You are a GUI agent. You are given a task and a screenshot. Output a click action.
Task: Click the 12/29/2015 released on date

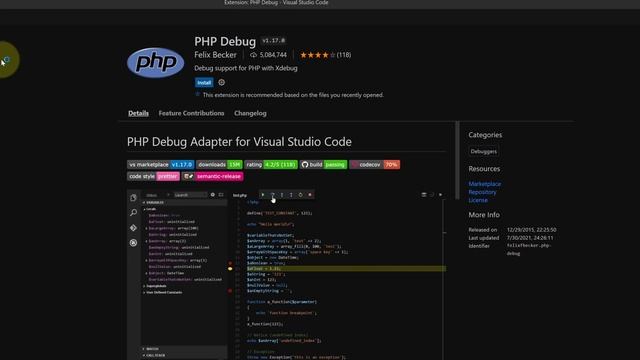click(531, 230)
